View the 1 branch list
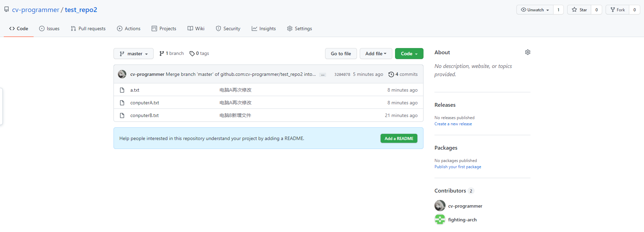This screenshot has height=232, width=644. (171, 54)
